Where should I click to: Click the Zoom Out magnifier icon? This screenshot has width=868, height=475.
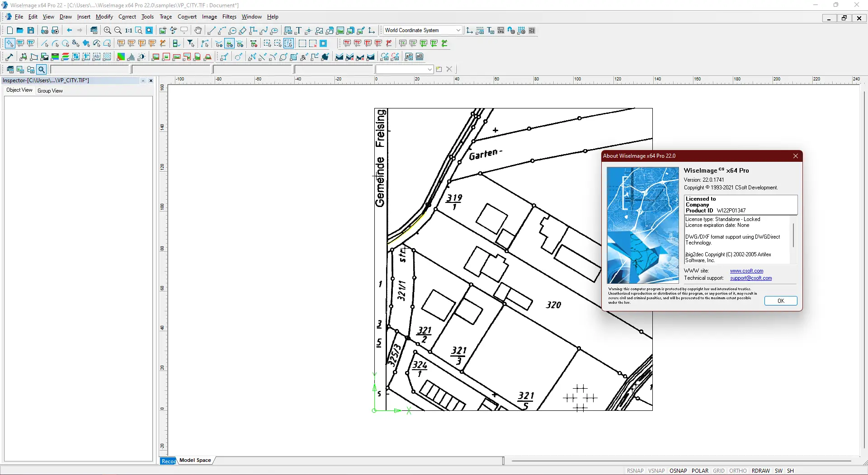[x=118, y=30]
